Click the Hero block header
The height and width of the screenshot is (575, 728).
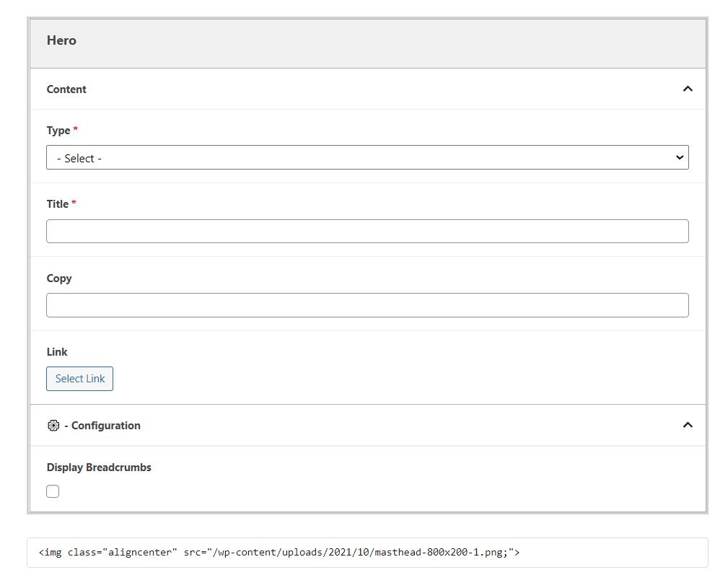coord(61,40)
